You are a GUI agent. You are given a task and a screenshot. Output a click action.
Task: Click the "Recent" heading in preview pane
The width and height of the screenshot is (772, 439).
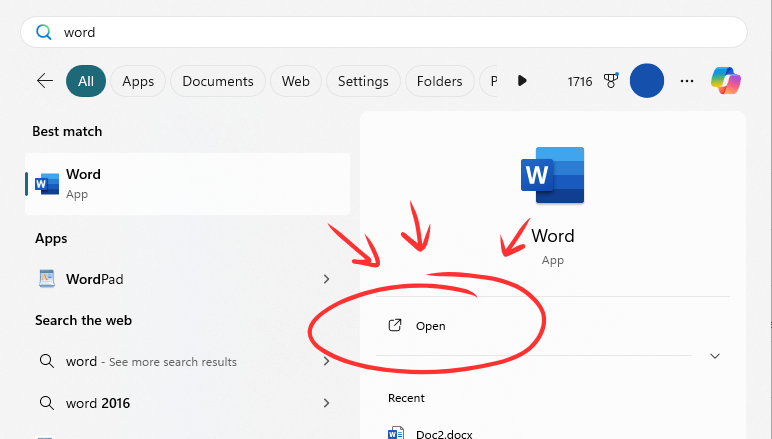point(406,398)
